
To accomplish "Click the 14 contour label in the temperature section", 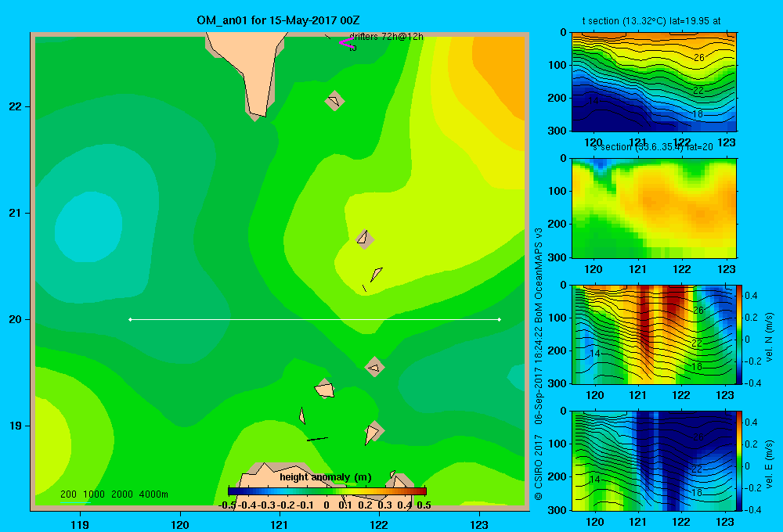I will click(x=594, y=101).
